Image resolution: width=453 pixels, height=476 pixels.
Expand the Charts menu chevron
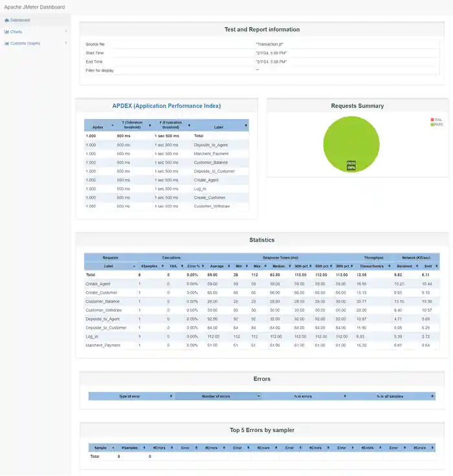pos(66,31)
